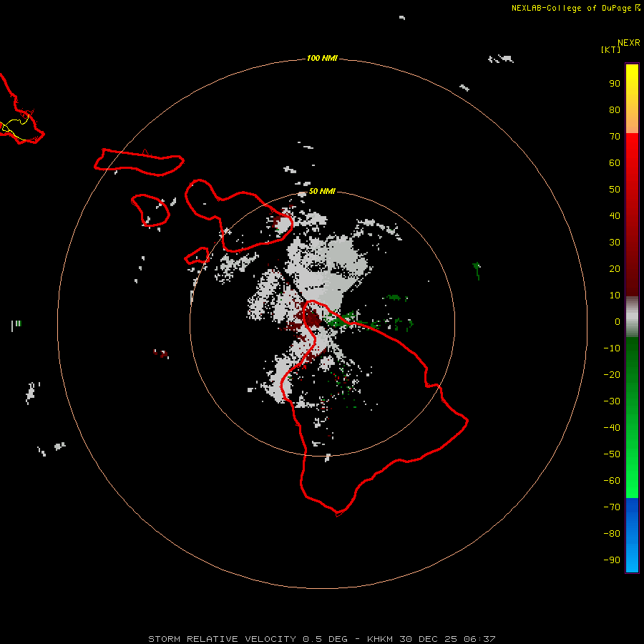644x644 pixels.
Task: Select the 20 value on velocity scale
Action: pyautogui.click(x=615, y=268)
